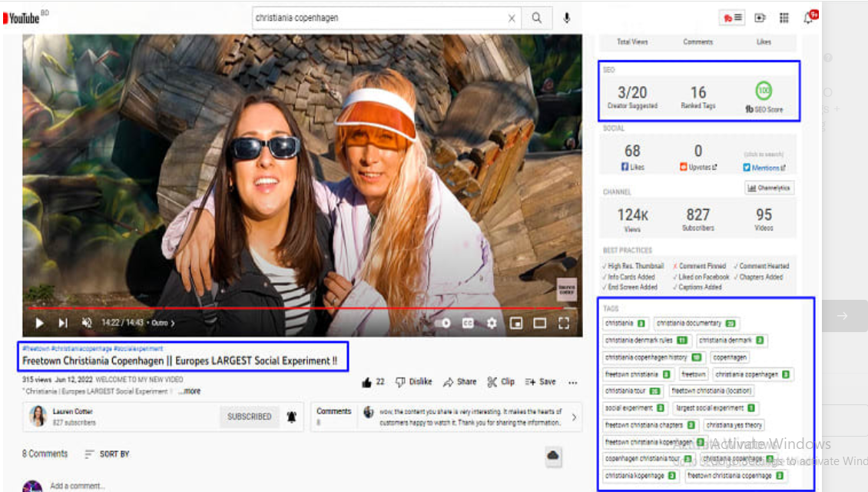Screen dimensions: 868x492
Task: Enter fullscreen with the fullscreen icon
Action: pyautogui.click(x=565, y=324)
